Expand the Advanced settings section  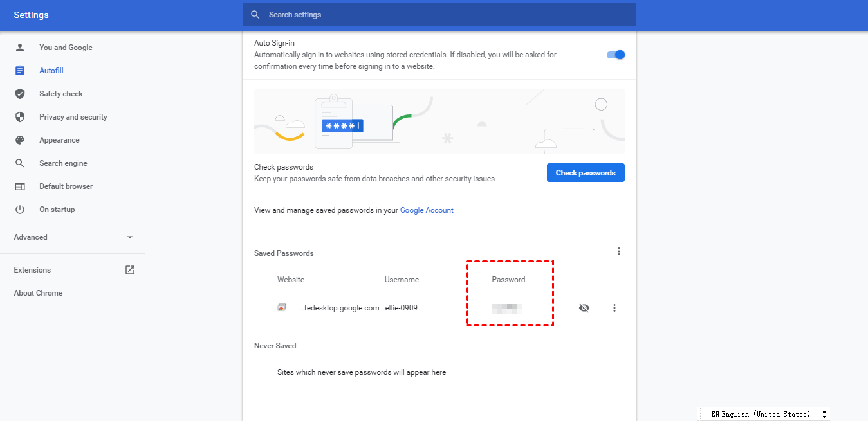point(73,237)
